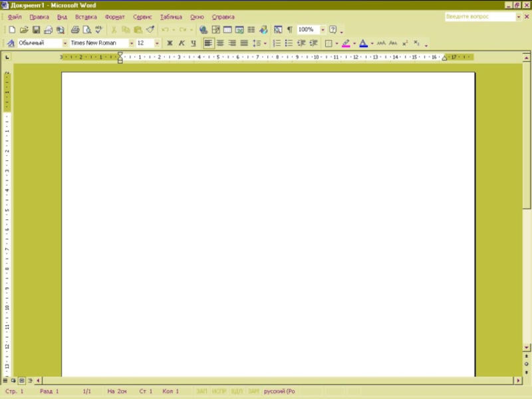Expand the Обычный style dropdown
Image resolution: width=532 pixels, height=399 pixels.
click(65, 43)
